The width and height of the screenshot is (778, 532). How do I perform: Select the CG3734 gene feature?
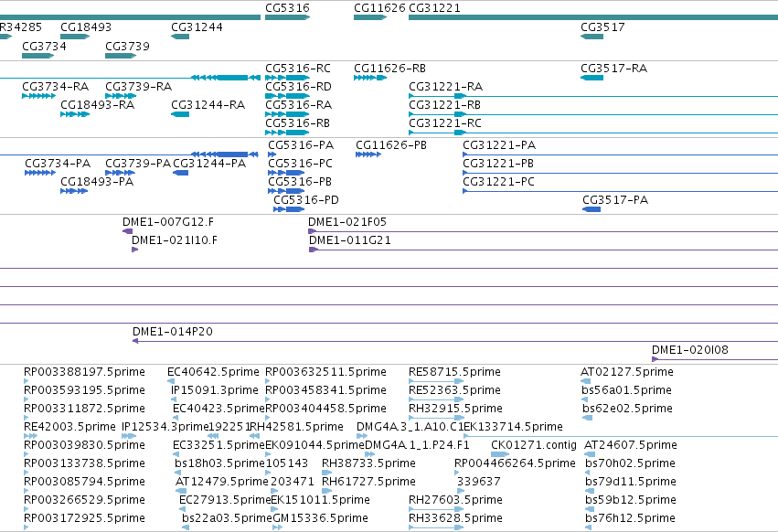click(x=38, y=56)
